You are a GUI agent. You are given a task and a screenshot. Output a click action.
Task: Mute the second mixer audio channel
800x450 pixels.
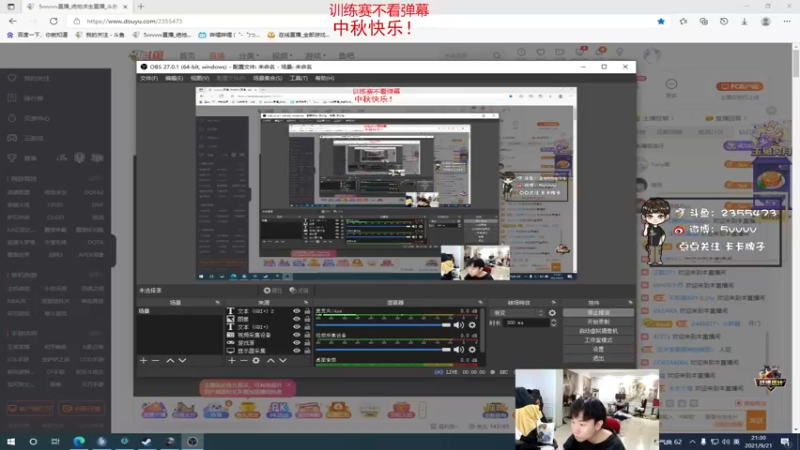coord(459,349)
